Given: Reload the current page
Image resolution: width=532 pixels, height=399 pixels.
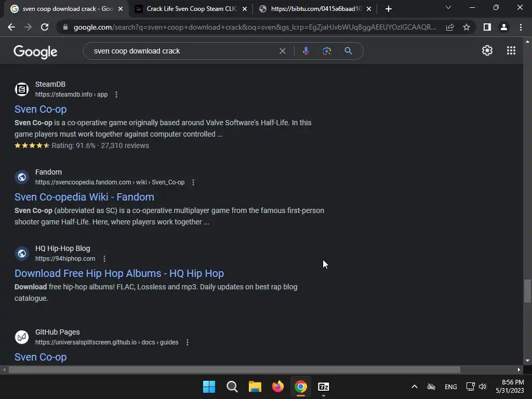Looking at the screenshot, I should (x=45, y=27).
